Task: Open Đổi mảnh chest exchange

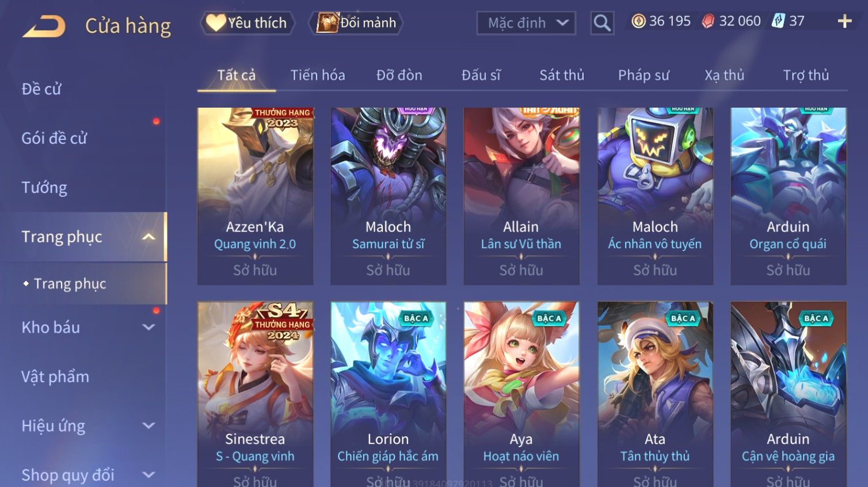Action: (x=356, y=23)
